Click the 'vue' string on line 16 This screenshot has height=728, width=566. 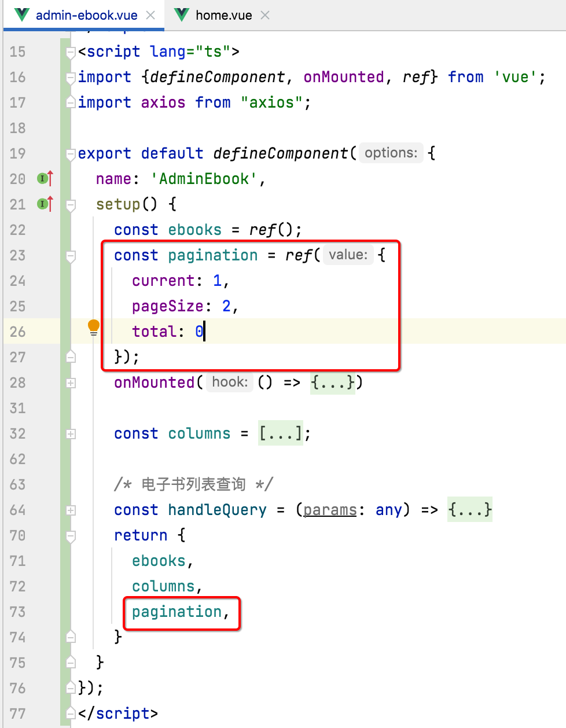coord(516,77)
